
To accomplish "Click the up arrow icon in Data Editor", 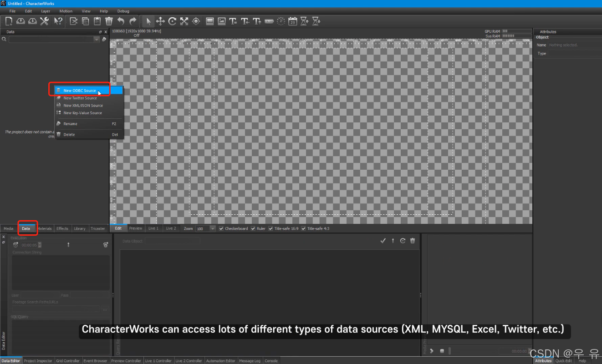I will [x=393, y=241].
